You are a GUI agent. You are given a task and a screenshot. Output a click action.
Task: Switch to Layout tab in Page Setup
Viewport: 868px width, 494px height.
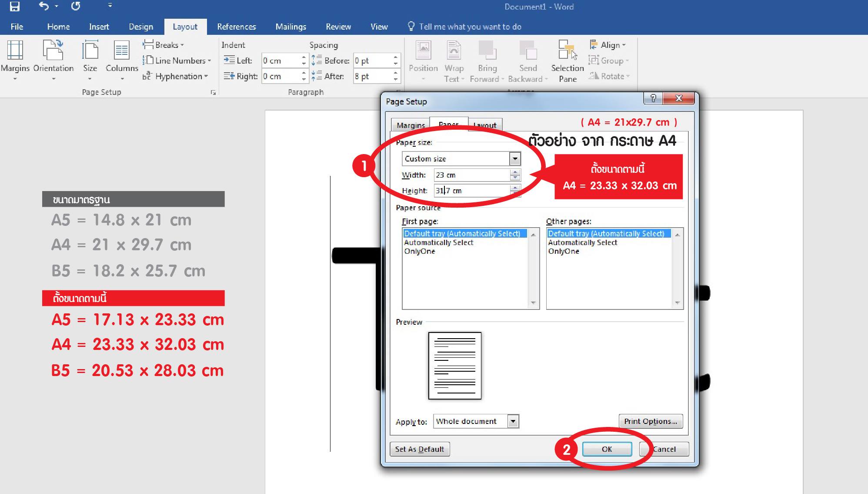485,125
